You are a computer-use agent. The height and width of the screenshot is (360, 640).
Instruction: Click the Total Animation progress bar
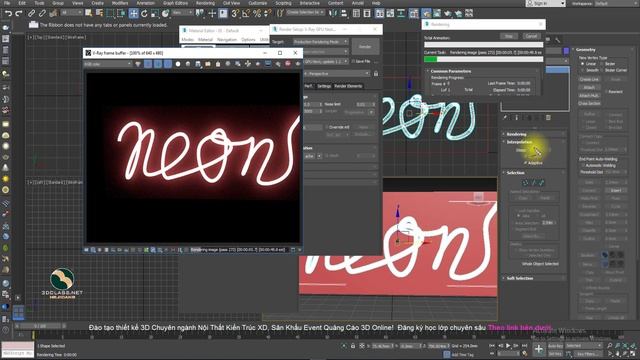coord(484,44)
